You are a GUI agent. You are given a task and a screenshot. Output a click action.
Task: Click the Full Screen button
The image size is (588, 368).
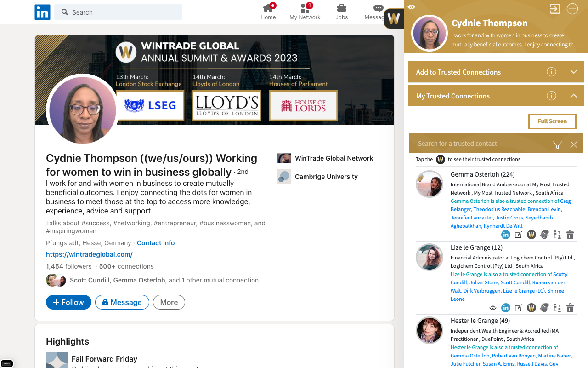[552, 121]
